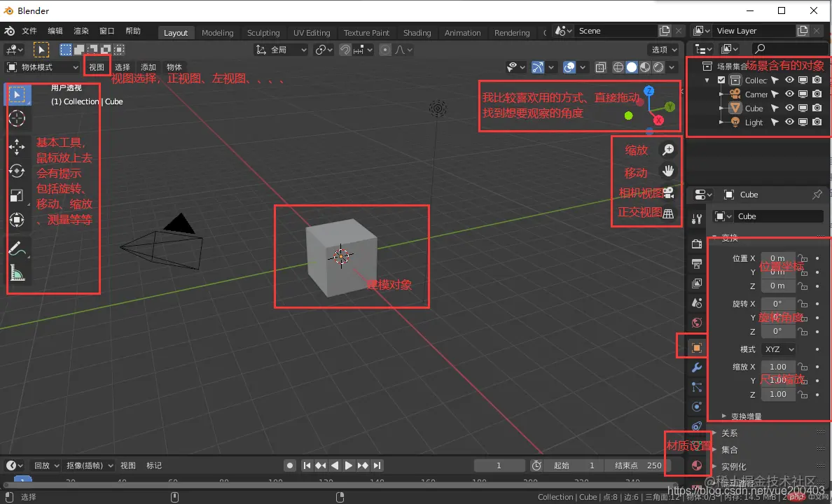Switch to the Modeling workspace tab
Image resolution: width=832 pixels, height=504 pixels.
pos(218,33)
